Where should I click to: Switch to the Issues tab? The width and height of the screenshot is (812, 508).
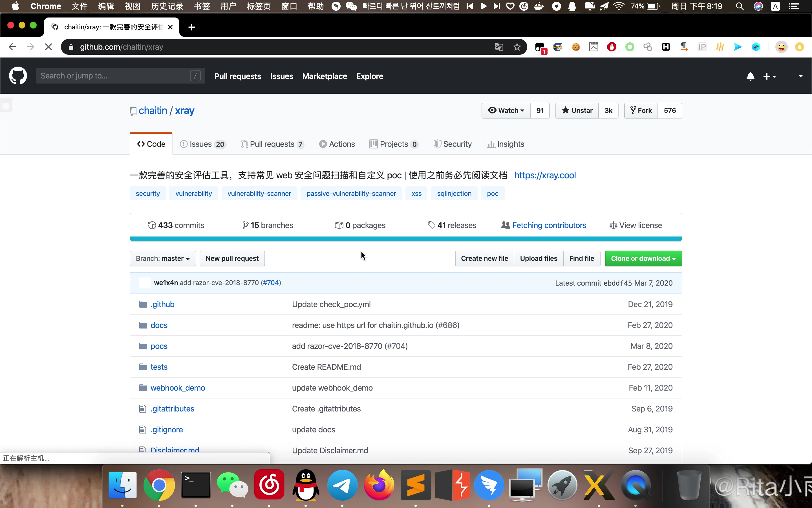203,144
